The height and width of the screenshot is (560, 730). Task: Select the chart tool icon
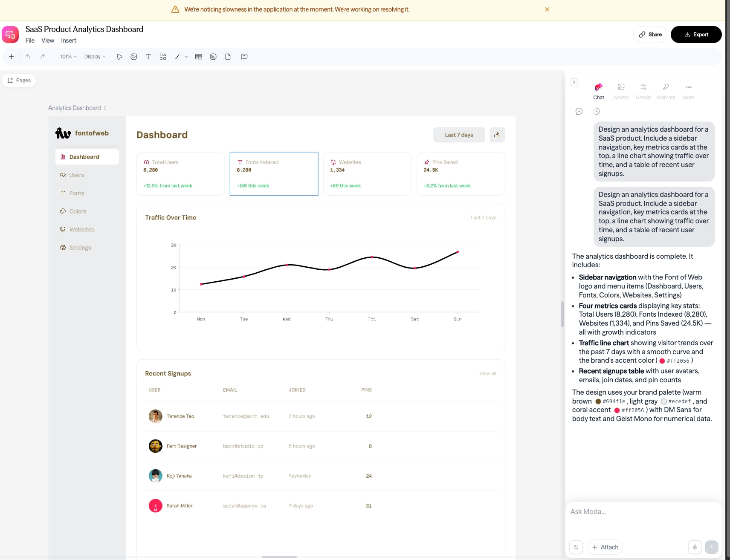pyautogui.click(x=213, y=57)
